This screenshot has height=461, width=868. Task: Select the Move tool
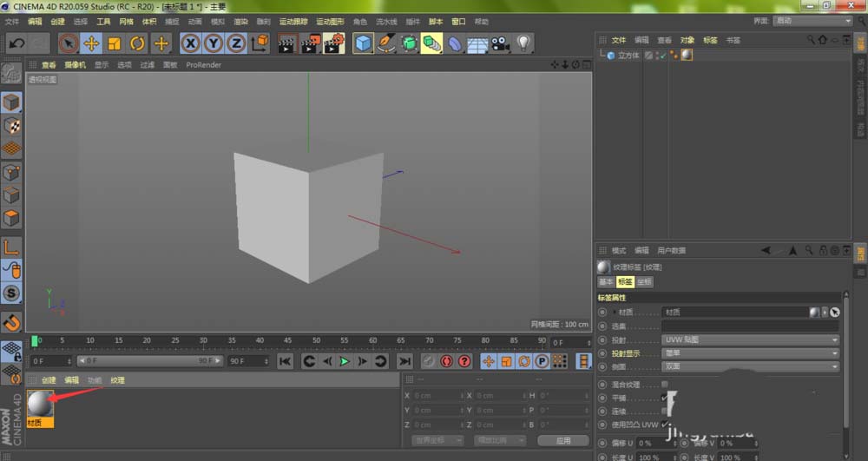tap(91, 43)
